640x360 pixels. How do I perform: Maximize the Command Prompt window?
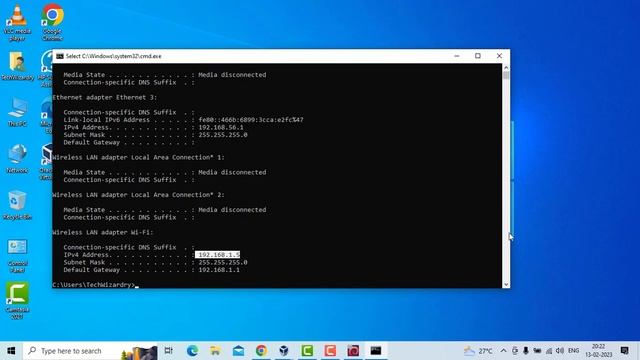[x=478, y=56]
